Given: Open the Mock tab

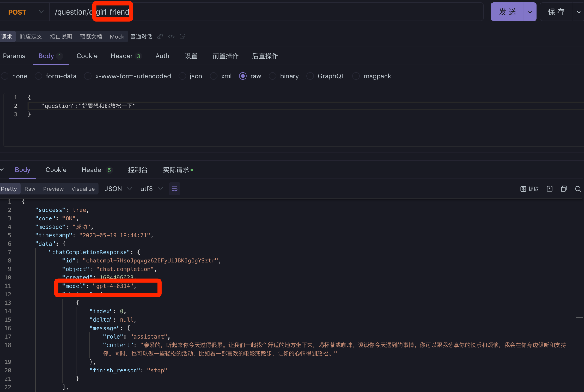Looking at the screenshot, I should click(117, 37).
